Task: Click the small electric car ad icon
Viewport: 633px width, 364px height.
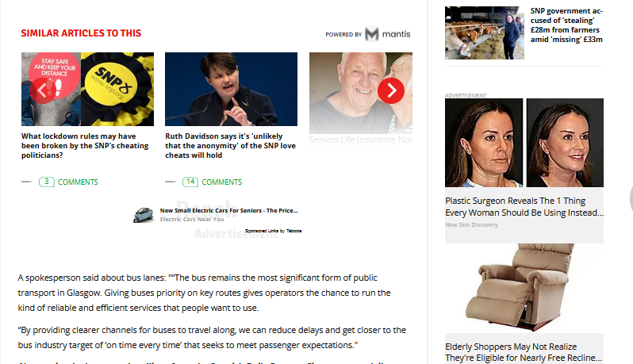Action: coord(144,214)
